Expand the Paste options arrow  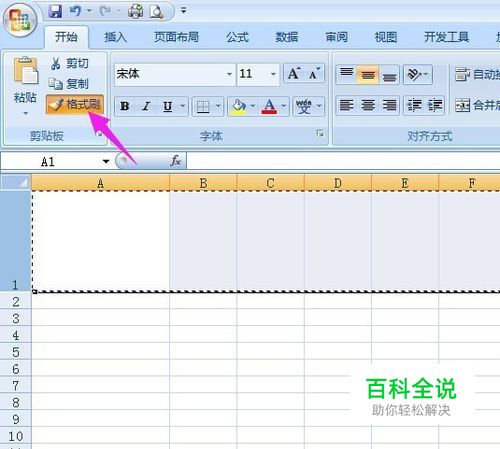click(x=25, y=114)
